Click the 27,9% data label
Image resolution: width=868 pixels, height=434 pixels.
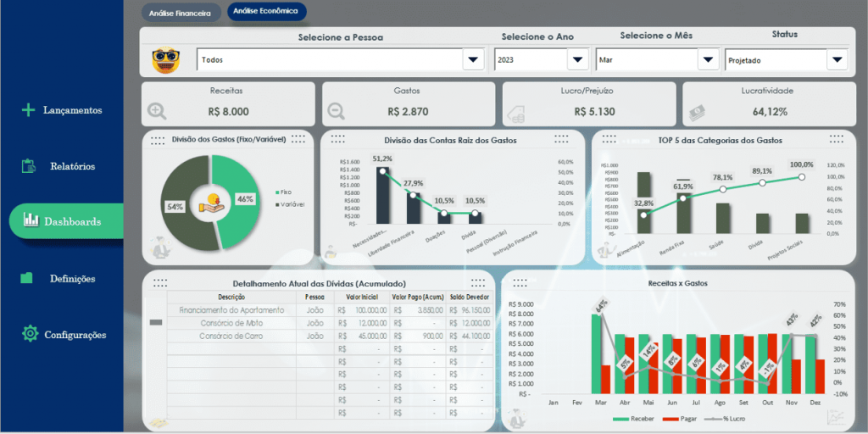[414, 183]
